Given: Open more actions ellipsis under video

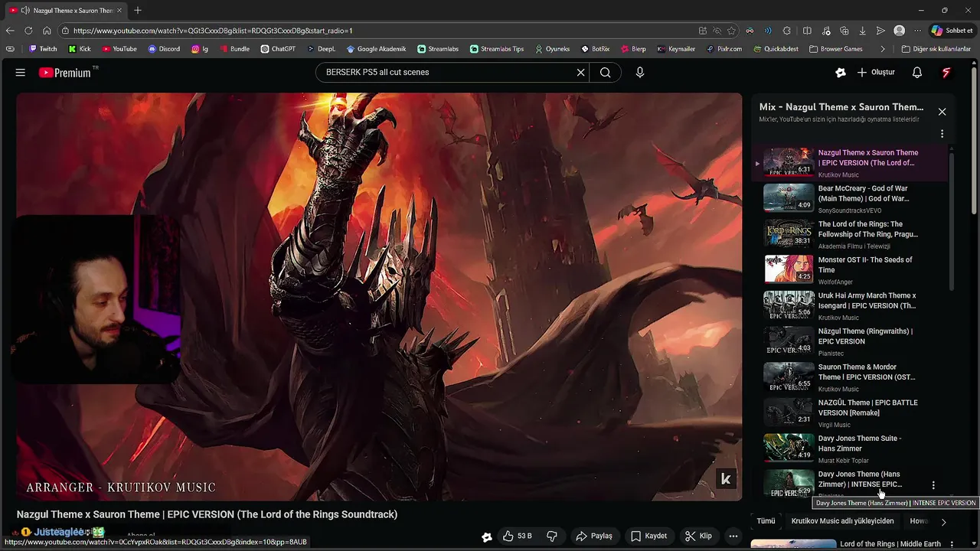Looking at the screenshot, I should click(733, 536).
